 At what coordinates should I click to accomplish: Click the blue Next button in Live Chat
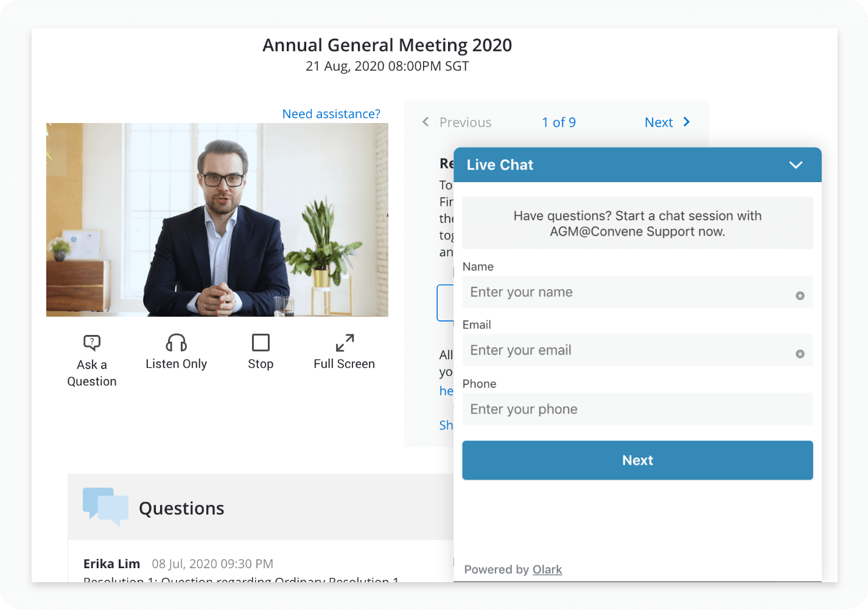click(x=637, y=460)
